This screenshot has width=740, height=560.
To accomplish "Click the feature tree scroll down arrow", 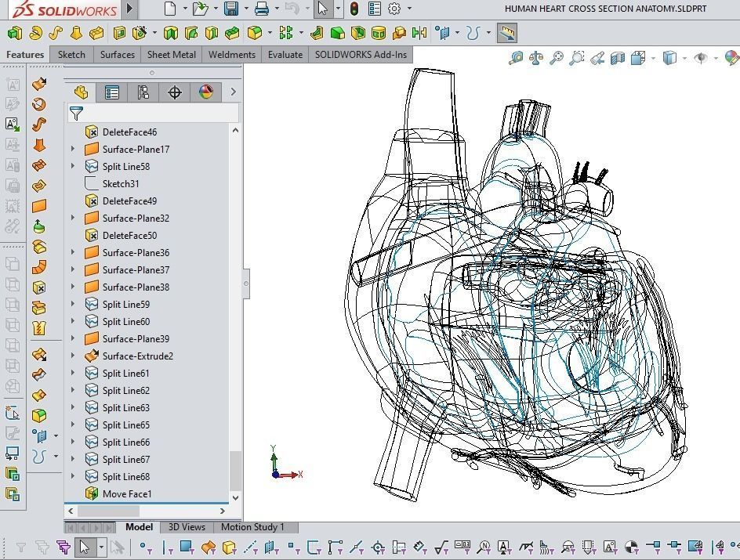I will click(235, 497).
